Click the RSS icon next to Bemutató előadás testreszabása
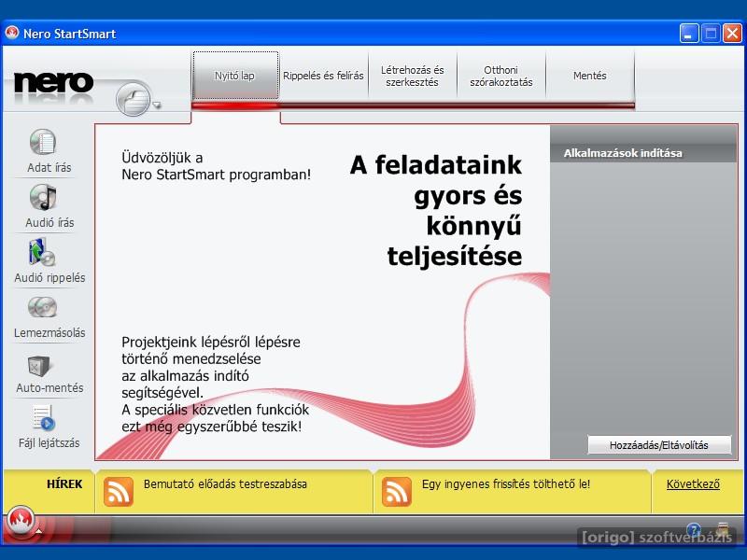The width and height of the screenshot is (747, 560). pyautogui.click(x=119, y=492)
